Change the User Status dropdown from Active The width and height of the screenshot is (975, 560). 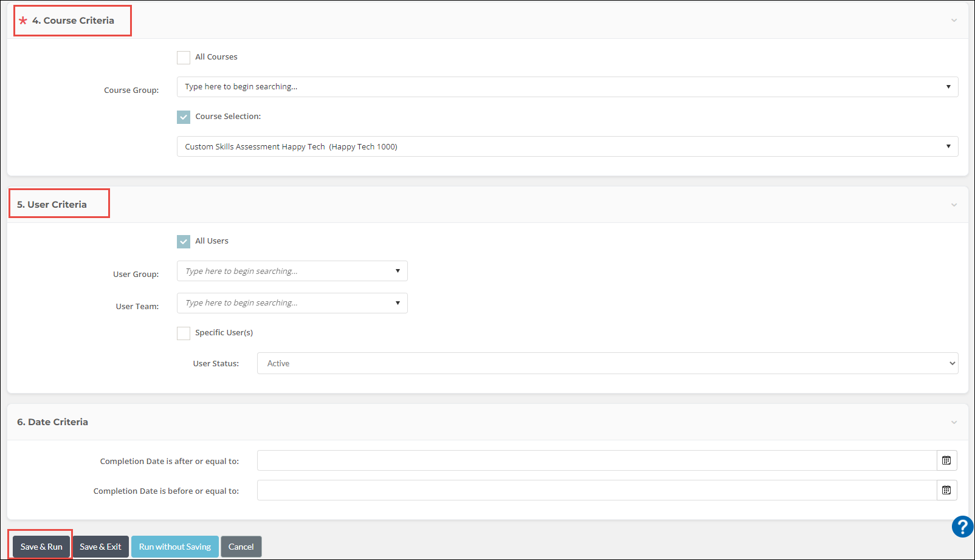click(607, 363)
